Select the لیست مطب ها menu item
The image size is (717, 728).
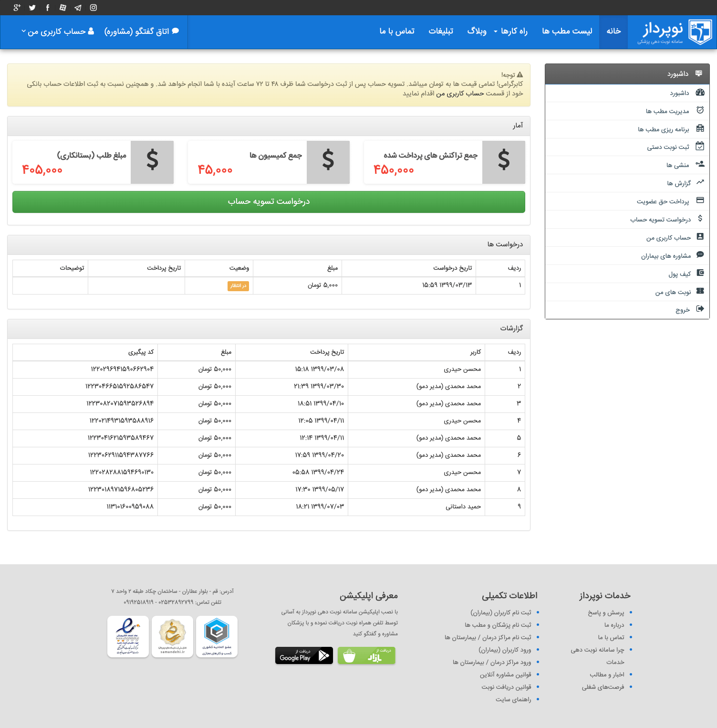coord(567,32)
